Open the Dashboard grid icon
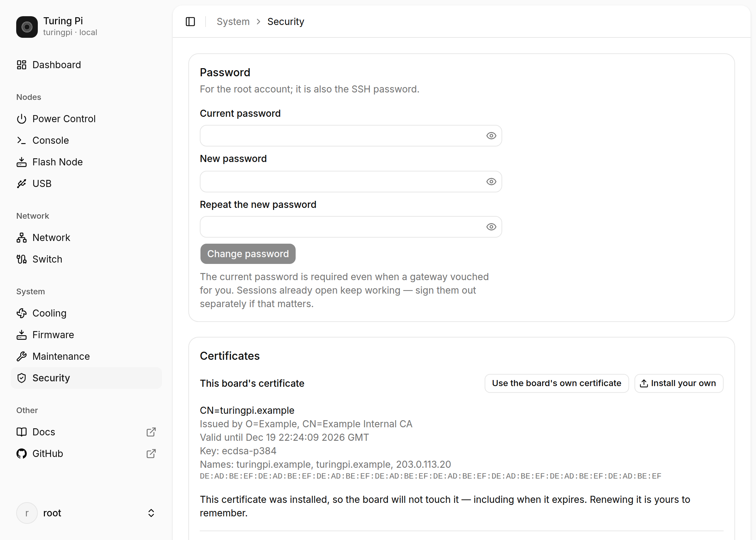This screenshot has height=540, width=756. (x=22, y=65)
